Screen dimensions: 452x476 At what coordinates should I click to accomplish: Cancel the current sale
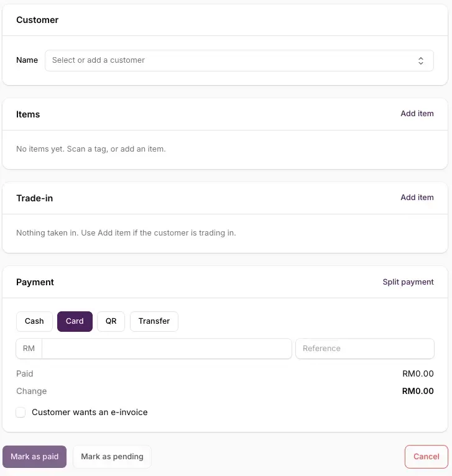pos(426,457)
